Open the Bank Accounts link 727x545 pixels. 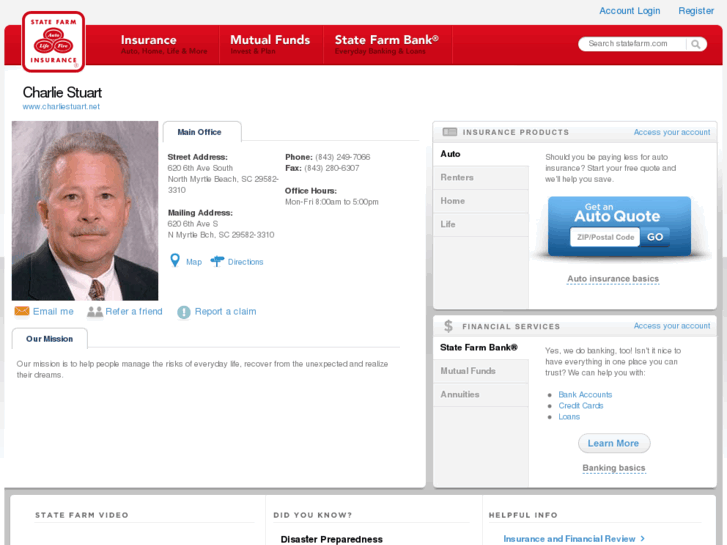coord(585,395)
